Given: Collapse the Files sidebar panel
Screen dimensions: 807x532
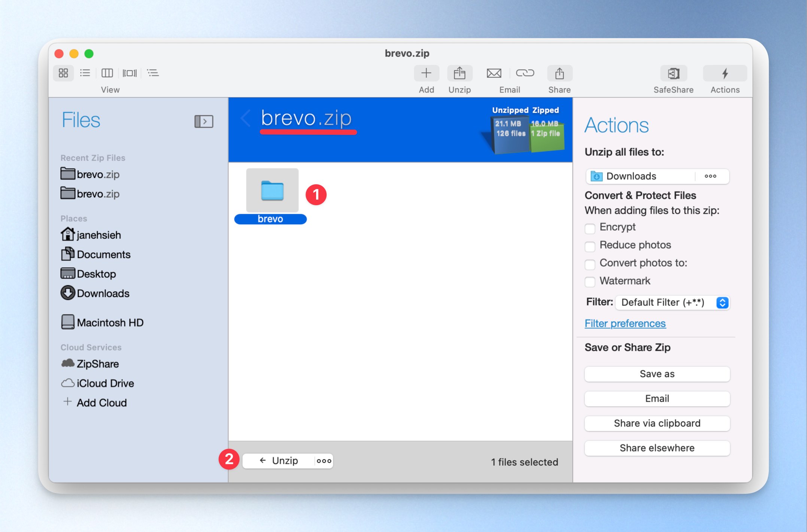Looking at the screenshot, I should pos(204,121).
